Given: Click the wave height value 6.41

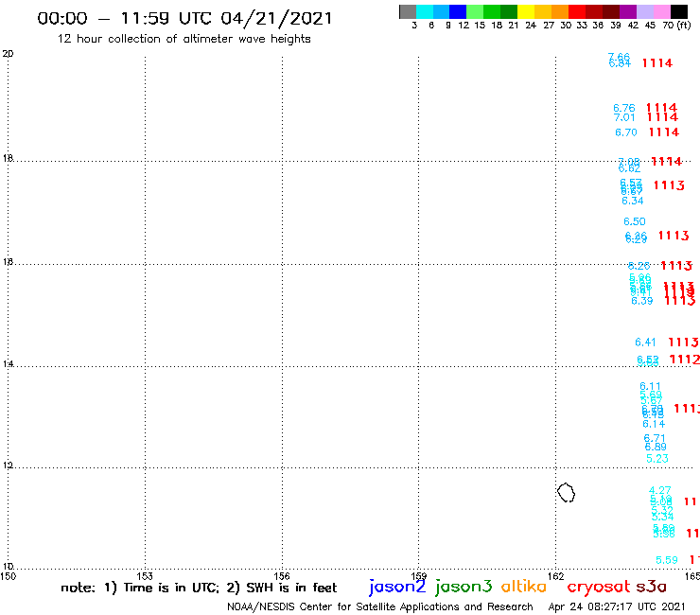Looking at the screenshot, I should tap(645, 343).
